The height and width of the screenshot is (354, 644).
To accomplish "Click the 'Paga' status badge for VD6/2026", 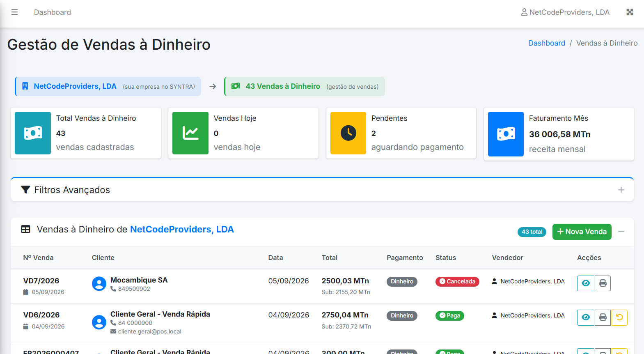I will coord(449,316).
